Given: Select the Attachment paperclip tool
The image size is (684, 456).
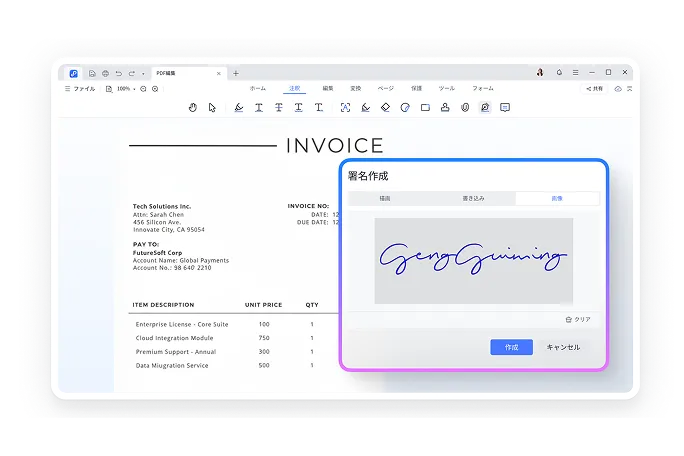Looking at the screenshot, I should [465, 107].
